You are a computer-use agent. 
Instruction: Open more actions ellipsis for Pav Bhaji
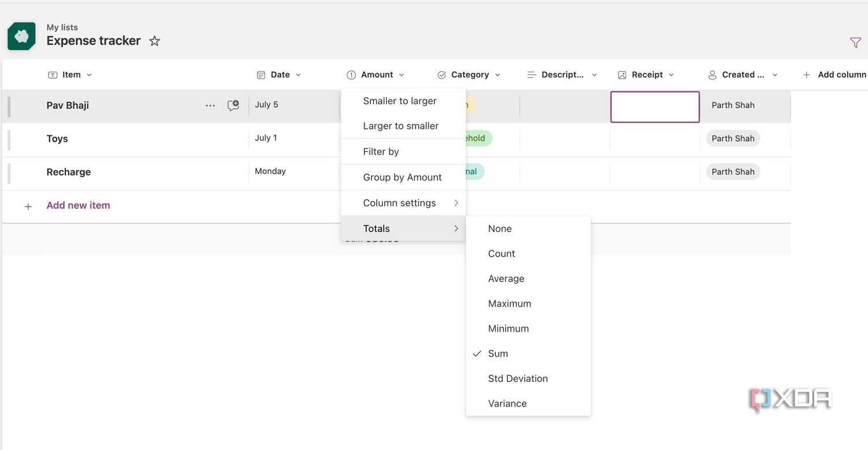(x=210, y=106)
